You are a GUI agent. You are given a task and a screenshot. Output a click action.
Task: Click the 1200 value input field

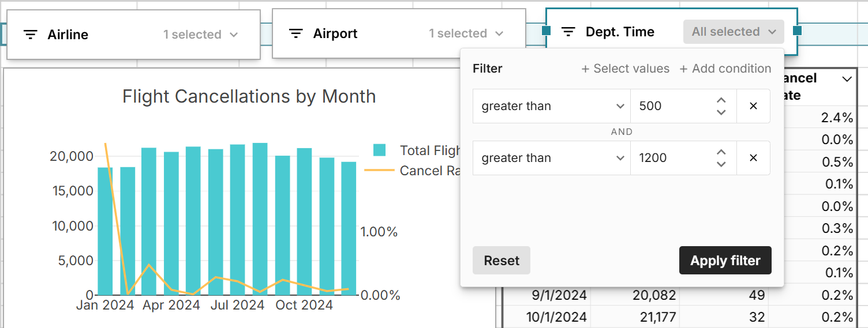point(669,158)
